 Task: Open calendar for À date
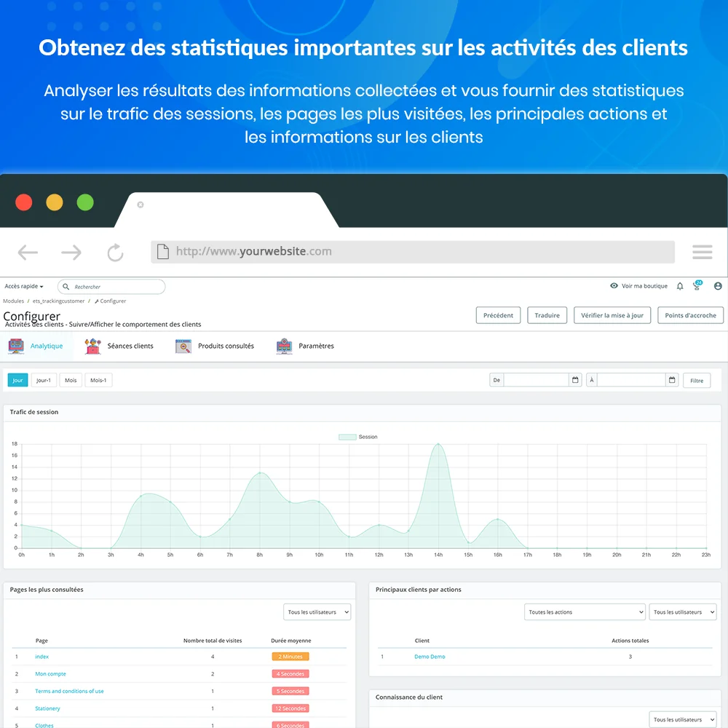tap(672, 380)
